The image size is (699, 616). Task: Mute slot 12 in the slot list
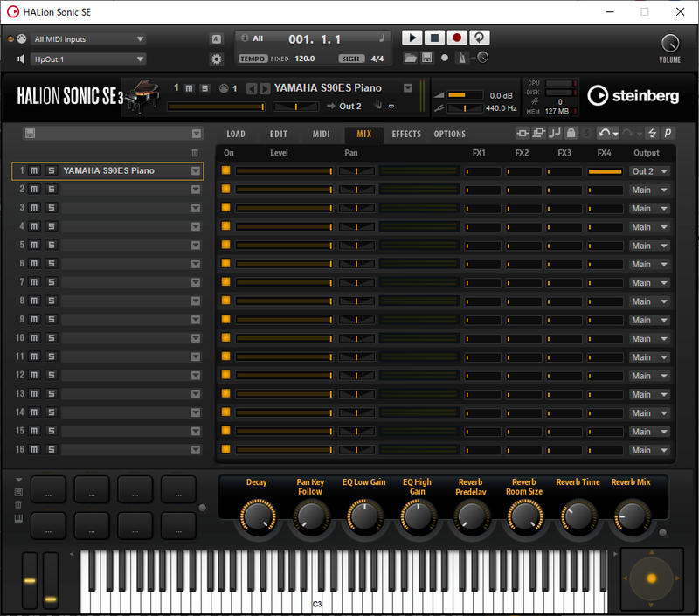[x=34, y=376]
